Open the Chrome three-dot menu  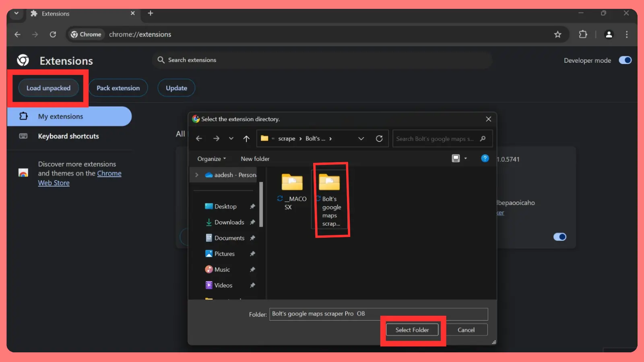point(626,35)
